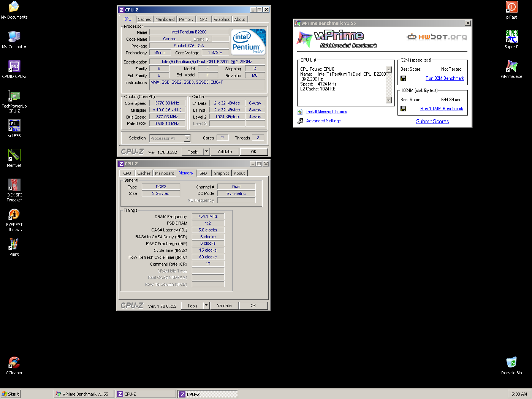Expand Tools dropdown arrow in upper CPU-Z
This screenshot has width=532, height=399.
point(206,152)
